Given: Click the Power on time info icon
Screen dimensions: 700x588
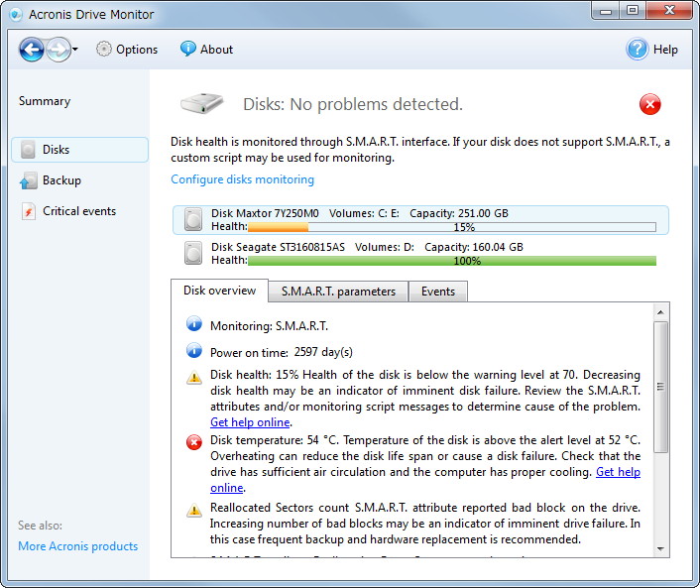Looking at the screenshot, I should [193, 350].
